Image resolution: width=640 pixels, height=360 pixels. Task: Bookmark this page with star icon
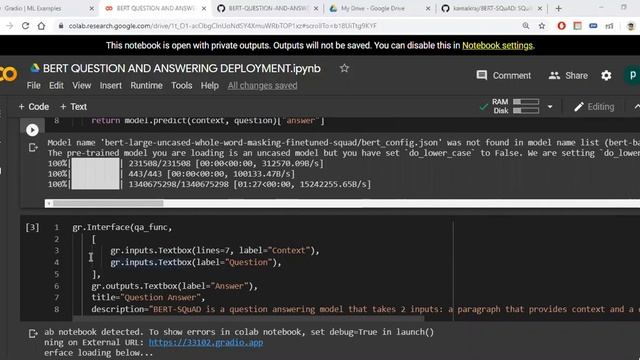542,26
